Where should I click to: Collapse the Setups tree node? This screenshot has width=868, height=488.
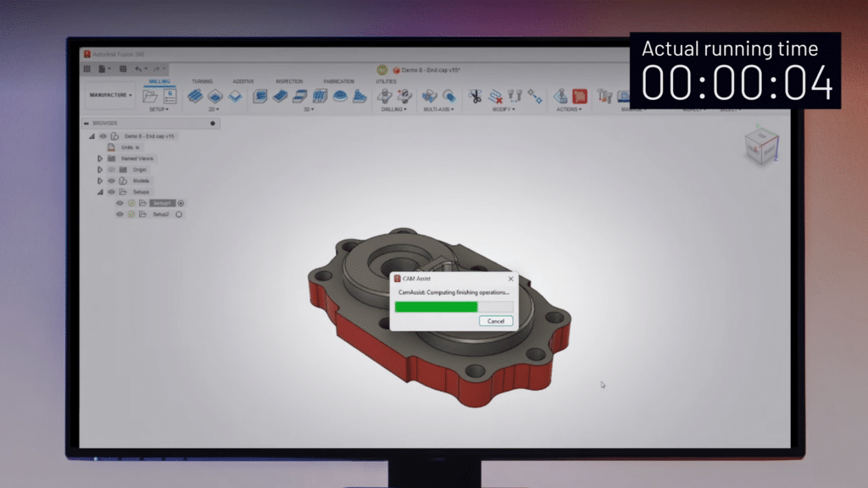click(100, 192)
